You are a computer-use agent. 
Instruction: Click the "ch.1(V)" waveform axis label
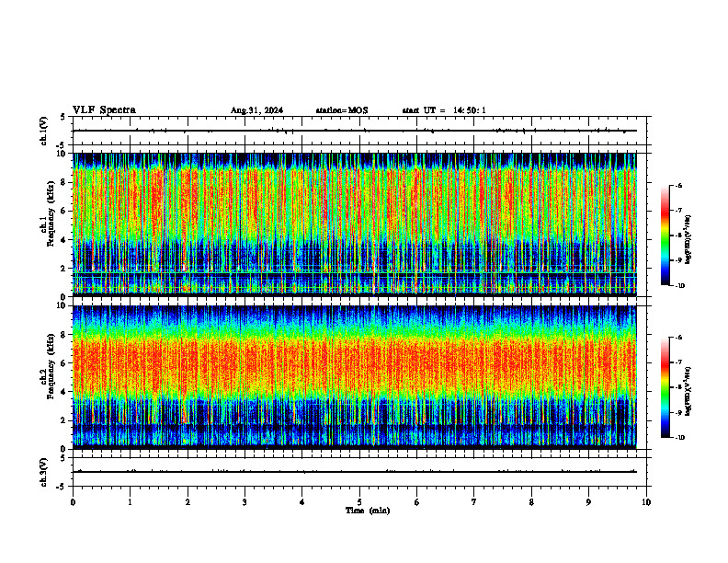44,131
